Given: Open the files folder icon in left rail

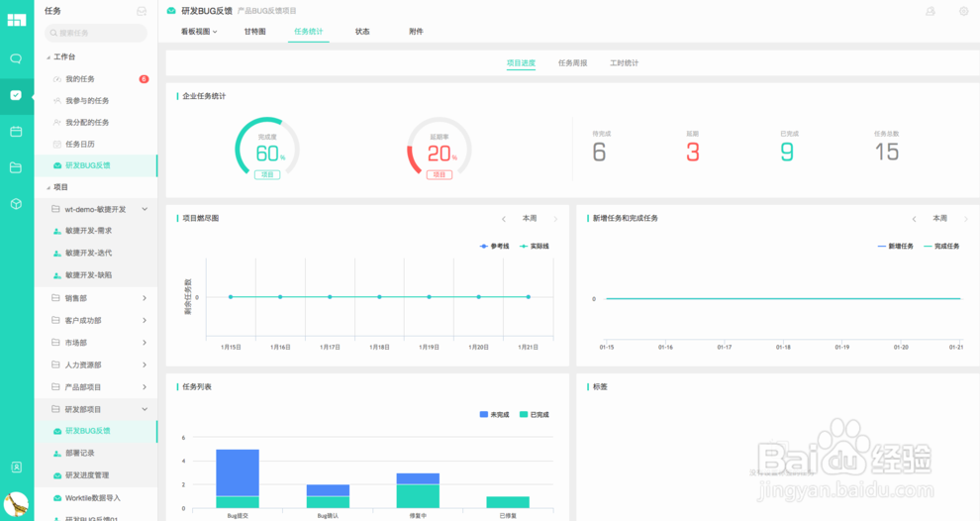Looking at the screenshot, I should point(16,167).
